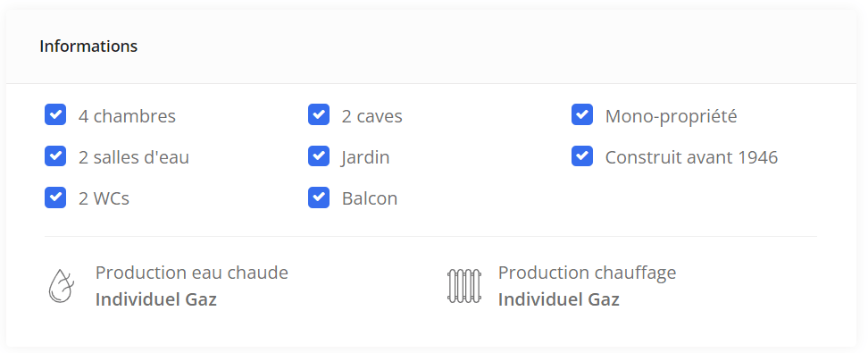Uncheck the Balcon checkbox
The width and height of the screenshot is (868, 353).
click(319, 198)
